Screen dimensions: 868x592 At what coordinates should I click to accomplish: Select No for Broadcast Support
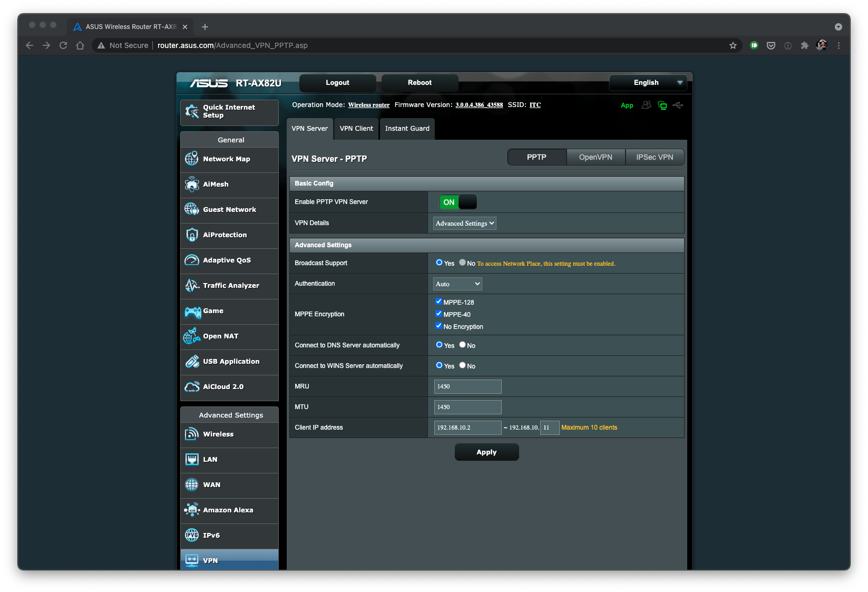[x=462, y=263]
